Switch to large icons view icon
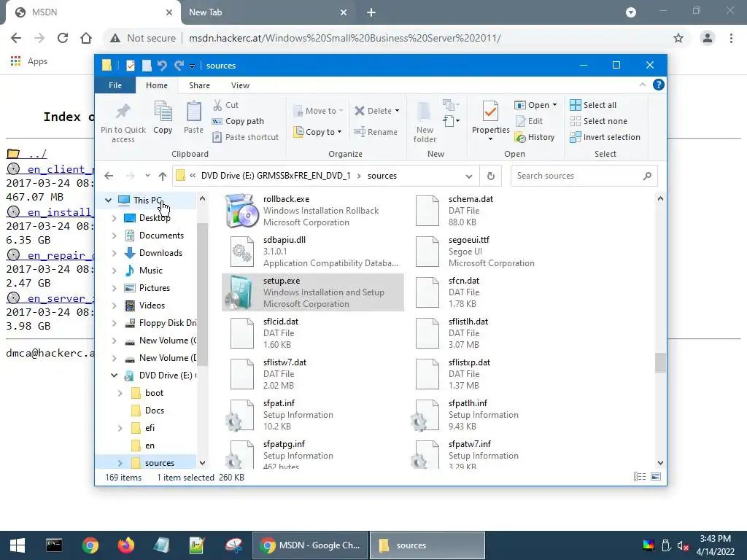This screenshot has width=747, height=560. point(656,477)
